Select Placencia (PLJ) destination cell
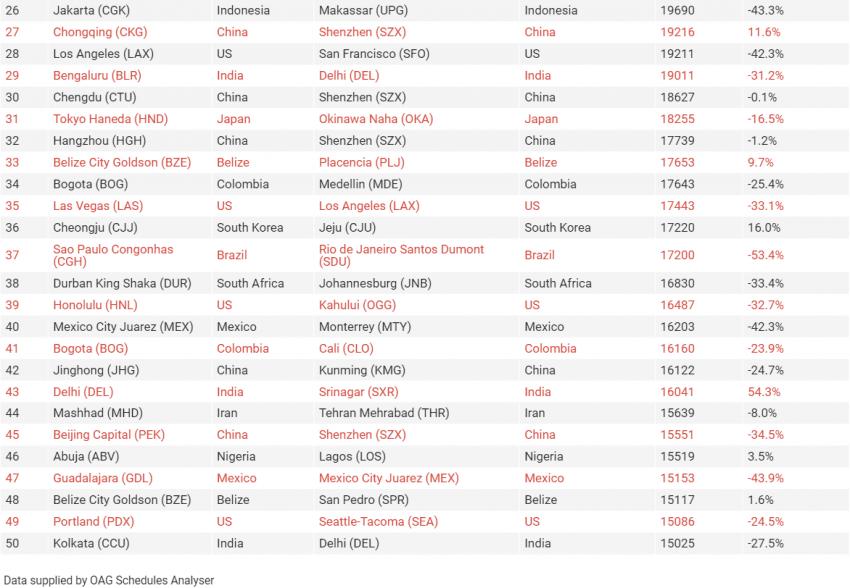 click(362, 162)
